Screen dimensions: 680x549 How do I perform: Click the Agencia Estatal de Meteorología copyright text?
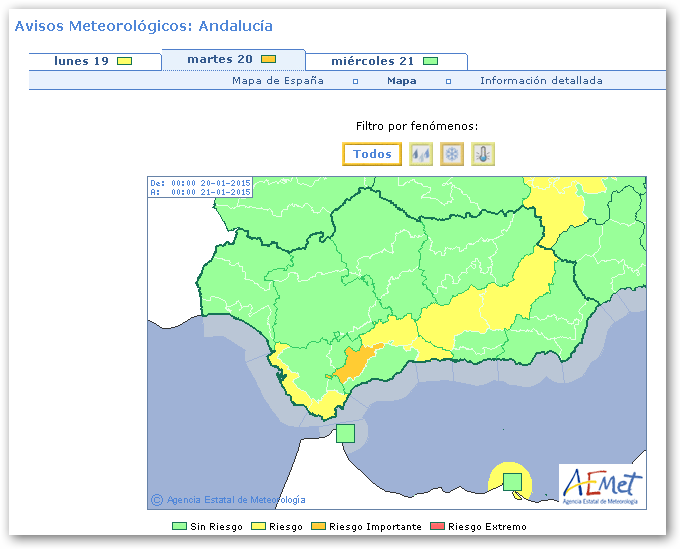(x=236, y=499)
